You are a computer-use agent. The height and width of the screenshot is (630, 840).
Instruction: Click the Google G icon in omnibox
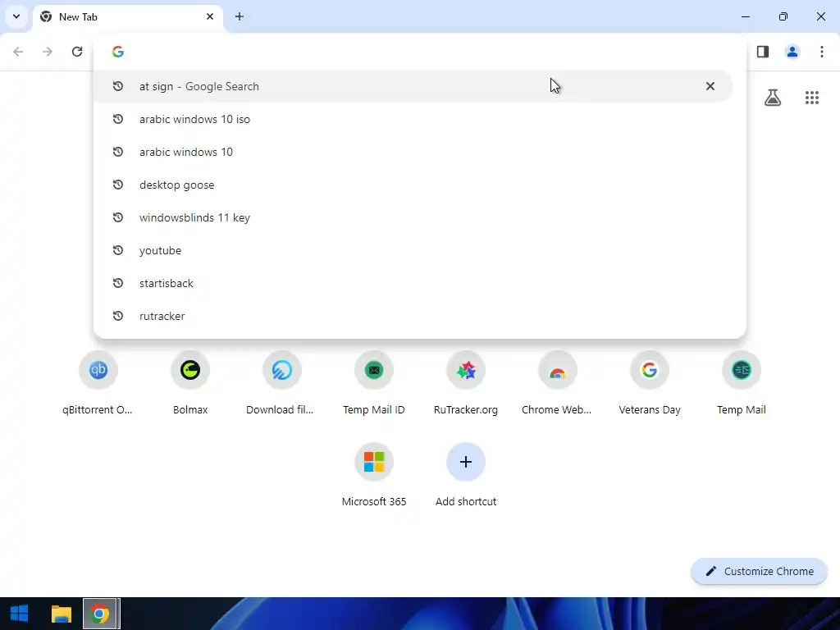pos(118,52)
